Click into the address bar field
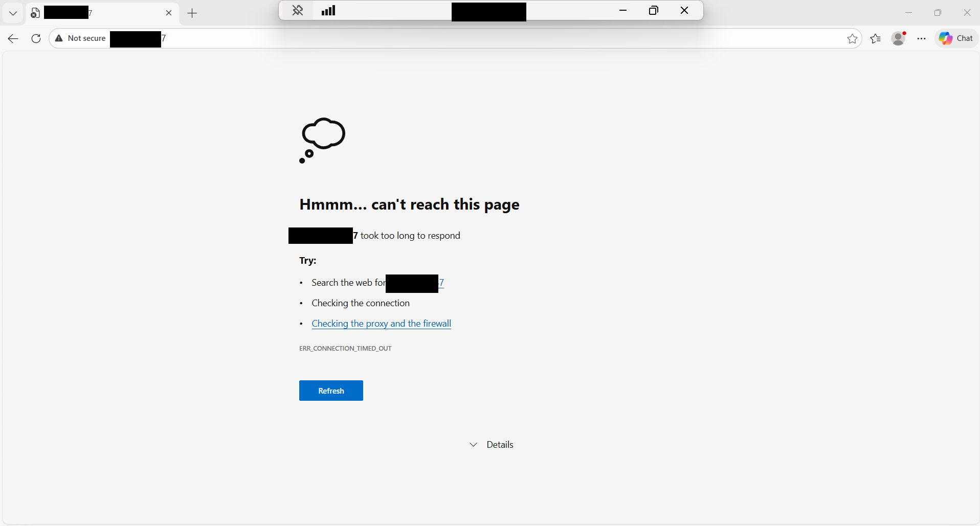 (460, 38)
